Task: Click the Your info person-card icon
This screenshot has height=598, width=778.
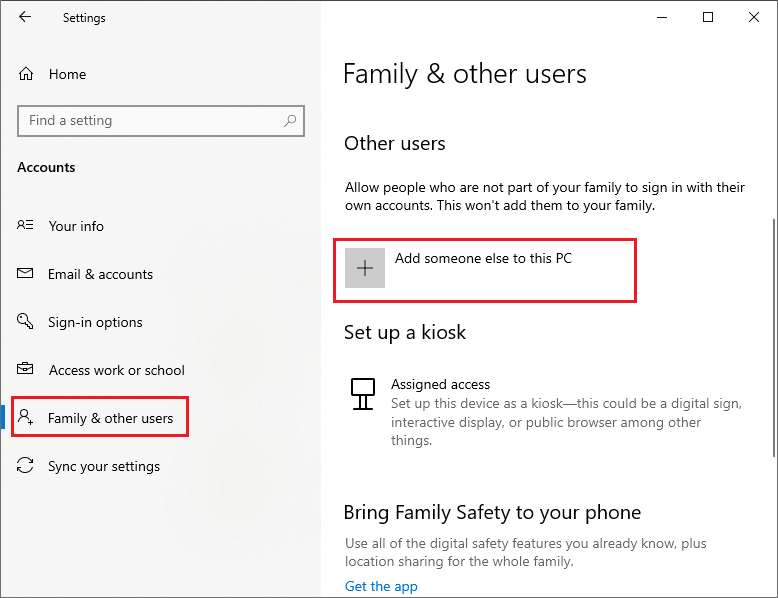Action: 25,225
